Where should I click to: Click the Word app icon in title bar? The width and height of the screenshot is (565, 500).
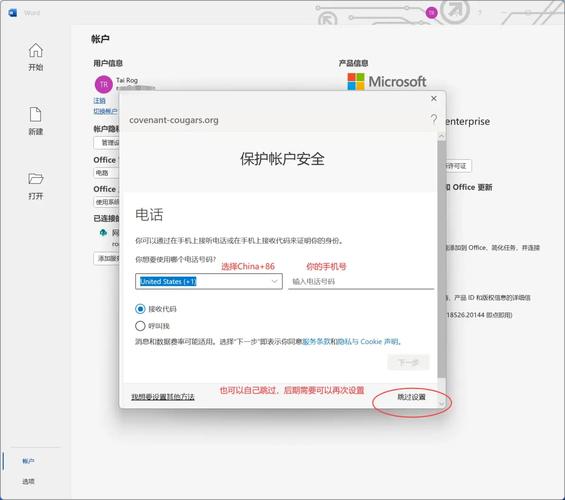[13, 13]
